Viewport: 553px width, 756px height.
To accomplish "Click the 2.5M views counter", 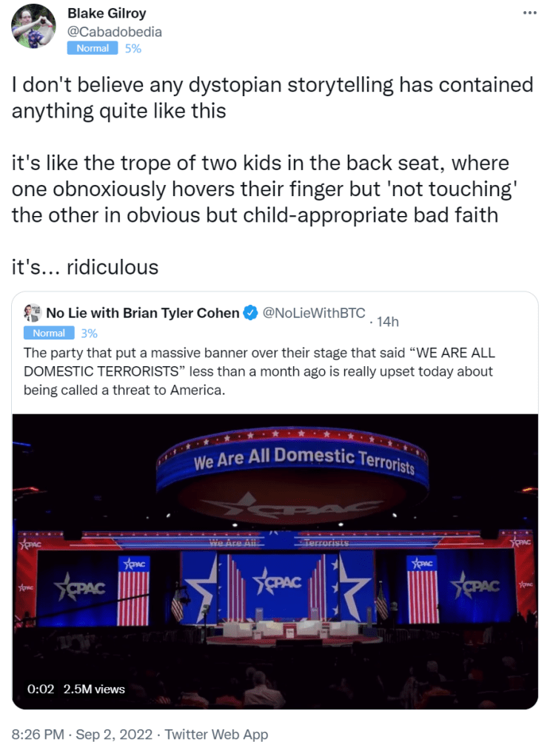I will pos(94,689).
